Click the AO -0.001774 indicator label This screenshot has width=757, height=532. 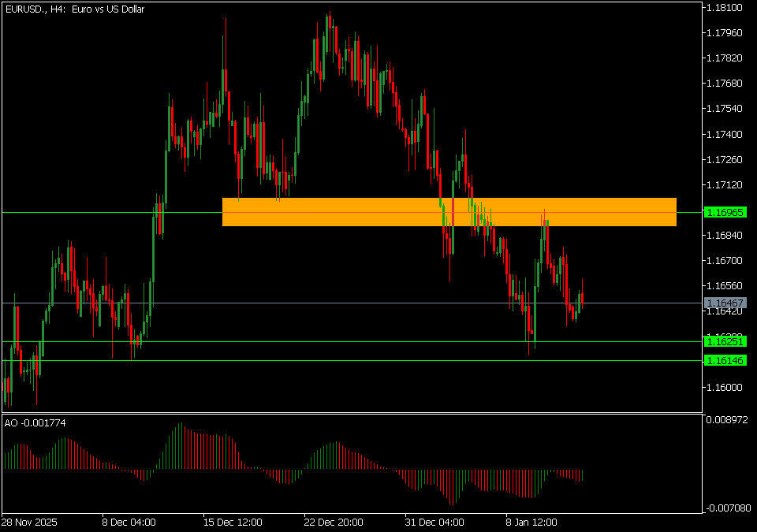[35, 423]
